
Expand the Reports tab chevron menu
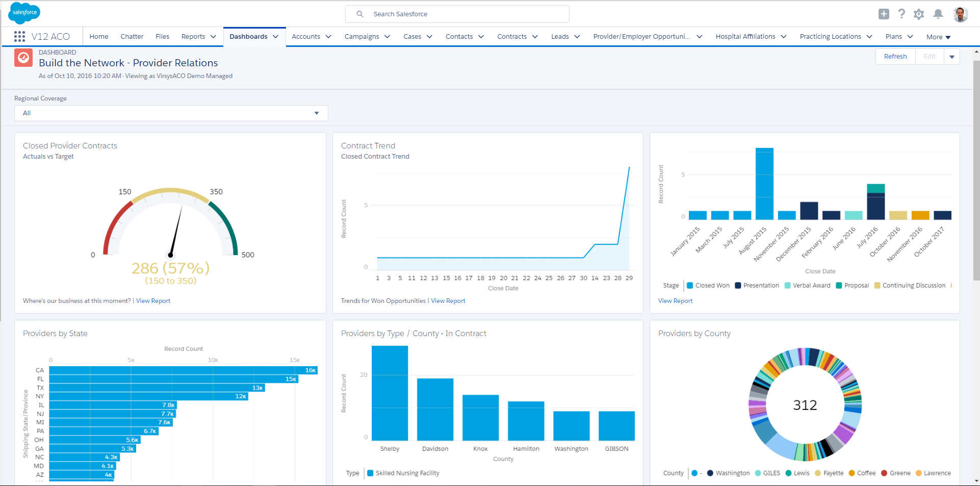click(x=213, y=37)
